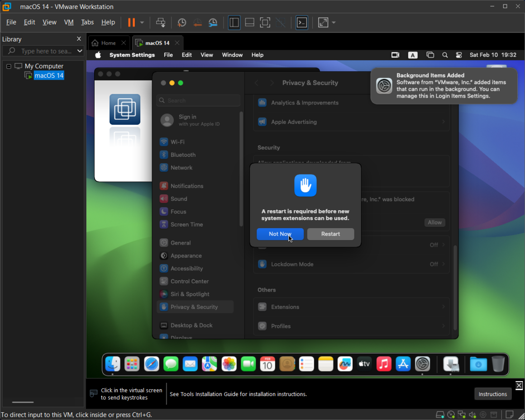Open the stretch guest dropdown arrow

[x=334, y=23]
